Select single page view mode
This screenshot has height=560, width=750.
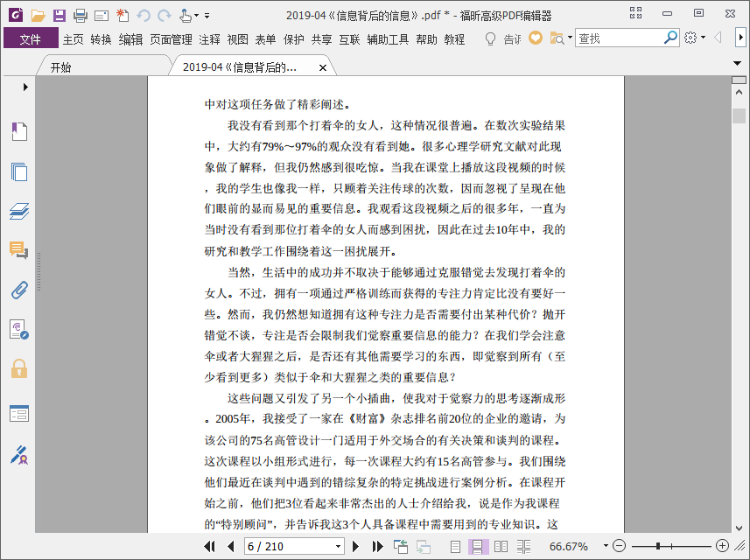tap(455, 546)
